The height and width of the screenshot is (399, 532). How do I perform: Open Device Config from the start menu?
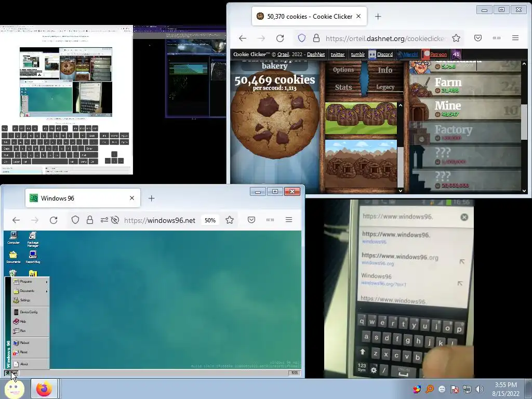coord(30,312)
